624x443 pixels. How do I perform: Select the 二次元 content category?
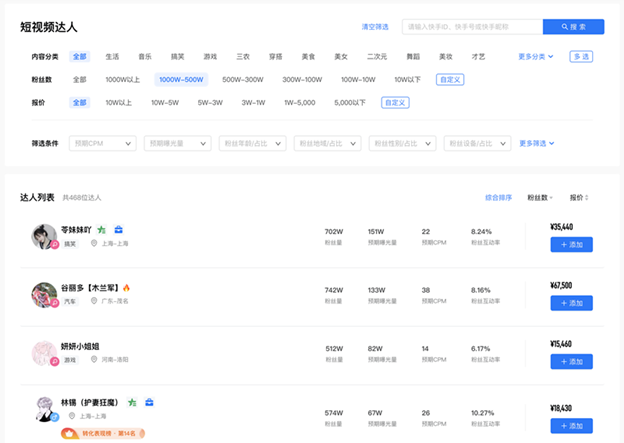pyautogui.click(x=377, y=57)
